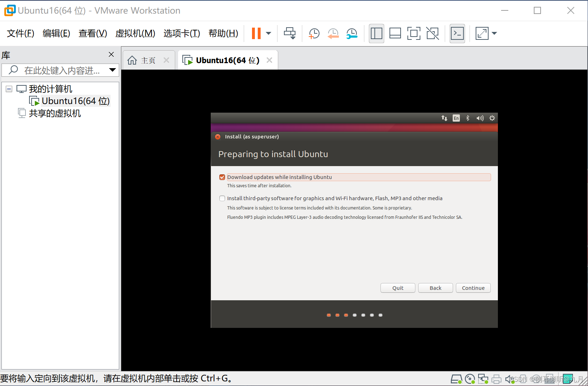Click the stretch guest display icon

pyautogui.click(x=482, y=33)
